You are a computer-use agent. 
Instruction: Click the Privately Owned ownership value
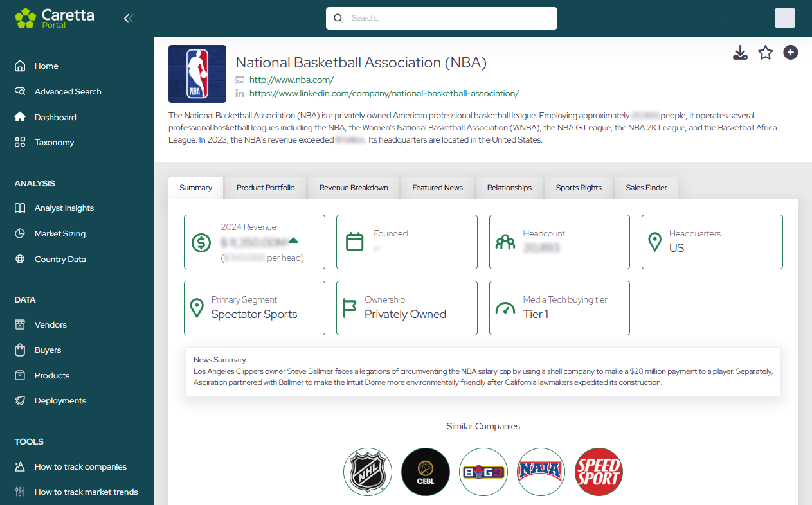pyautogui.click(x=405, y=314)
